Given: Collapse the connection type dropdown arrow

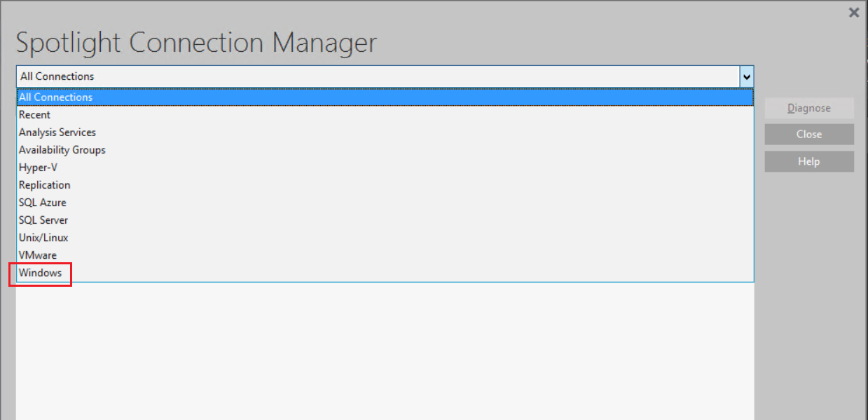Looking at the screenshot, I should click(747, 76).
